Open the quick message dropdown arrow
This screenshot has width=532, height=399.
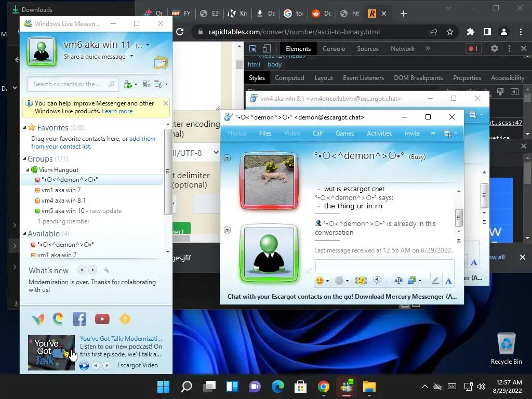tap(131, 56)
